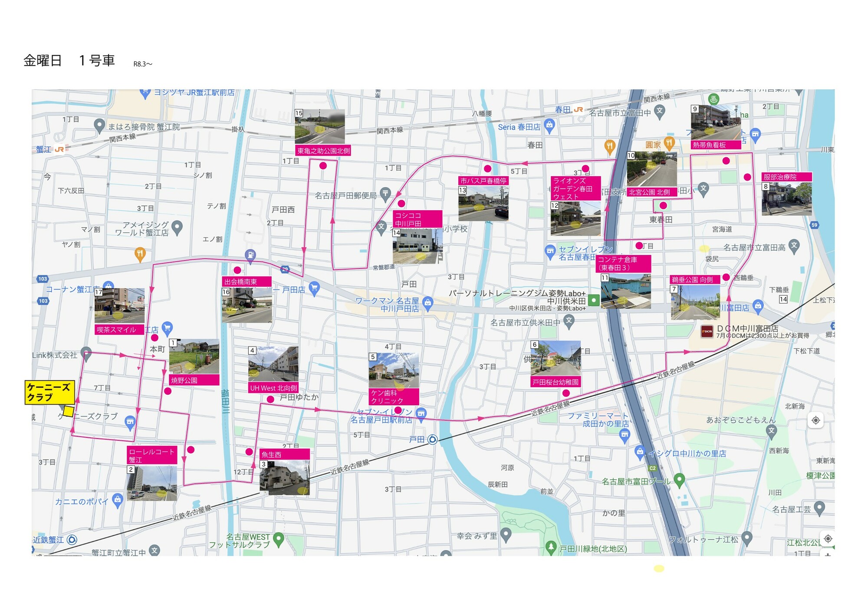This screenshot has width=868, height=614.
Task: Click the 戸田 rail station icon
Action: click(x=432, y=439)
